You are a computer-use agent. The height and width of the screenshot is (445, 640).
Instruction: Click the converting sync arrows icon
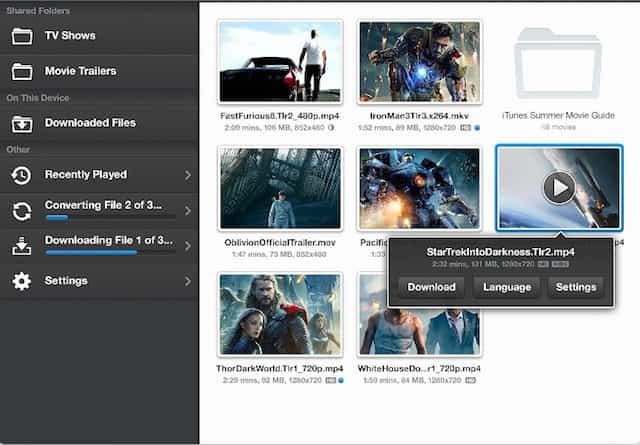[22, 211]
